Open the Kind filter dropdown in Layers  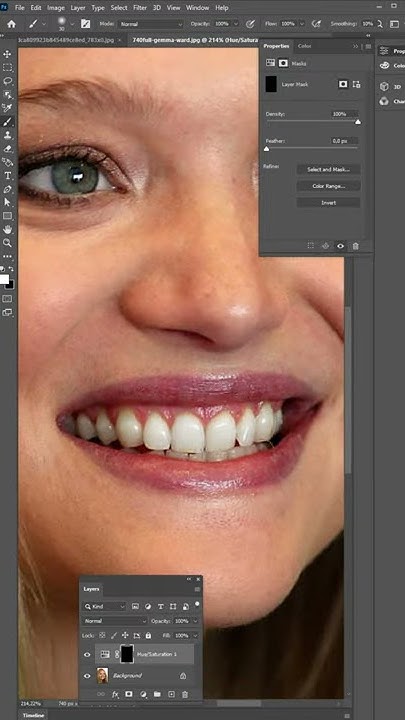[x=104, y=607]
